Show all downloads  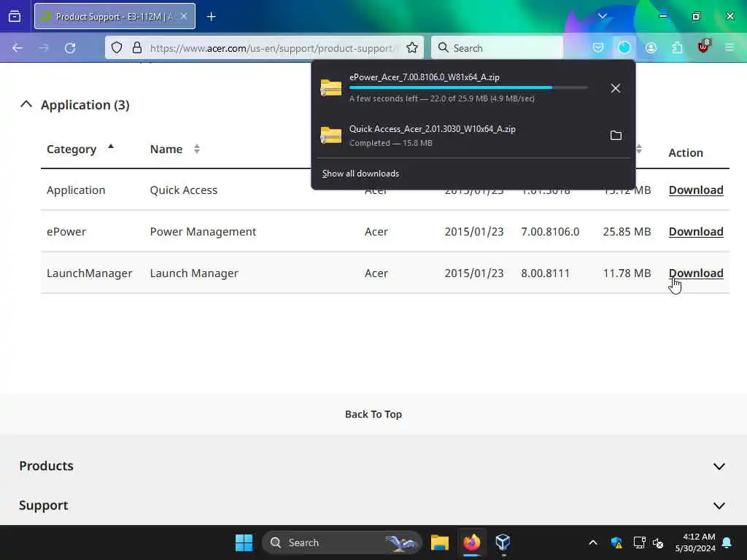point(360,174)
